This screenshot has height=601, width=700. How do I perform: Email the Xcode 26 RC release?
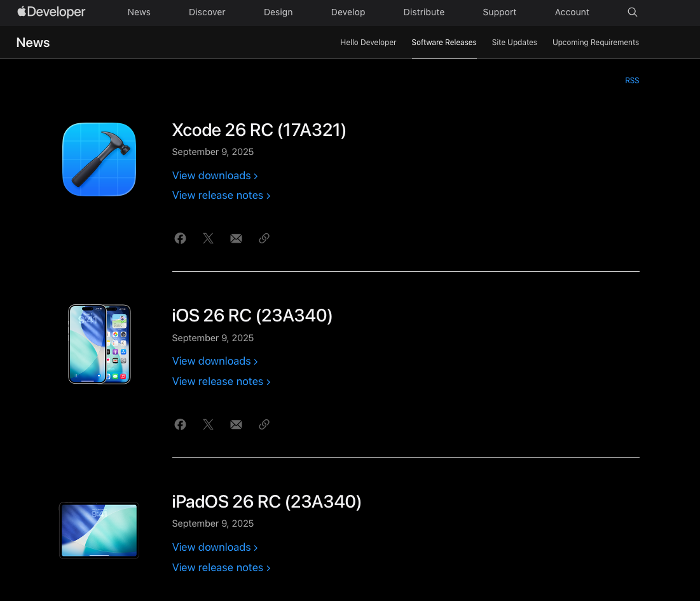point(236,238)
